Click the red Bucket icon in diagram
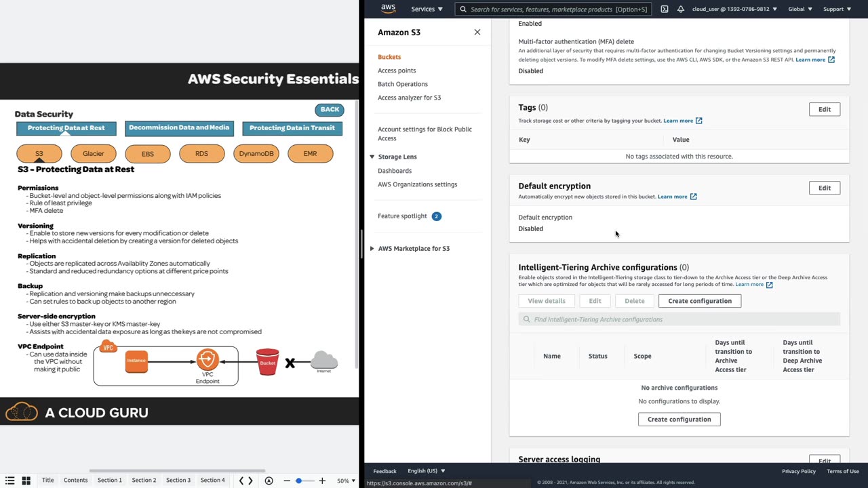Screen dimensions: 868x488 (x=268, y=362)
